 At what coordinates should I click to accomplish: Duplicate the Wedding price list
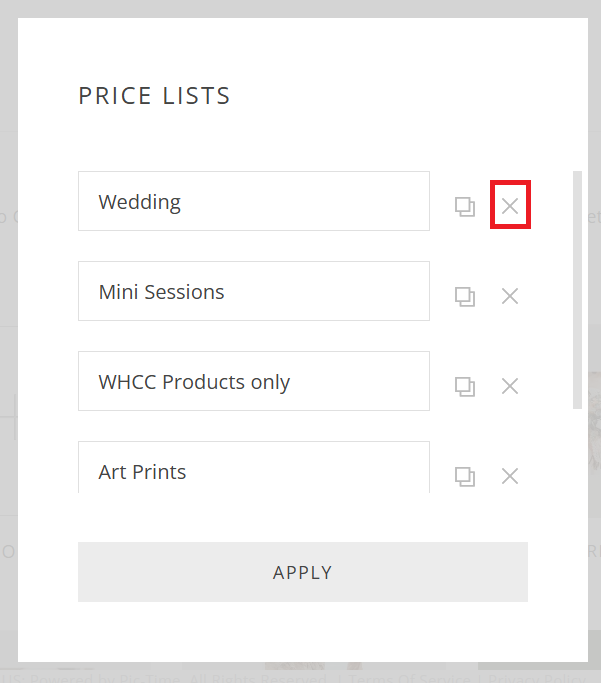pyautogui.click(x=465, y=206)
